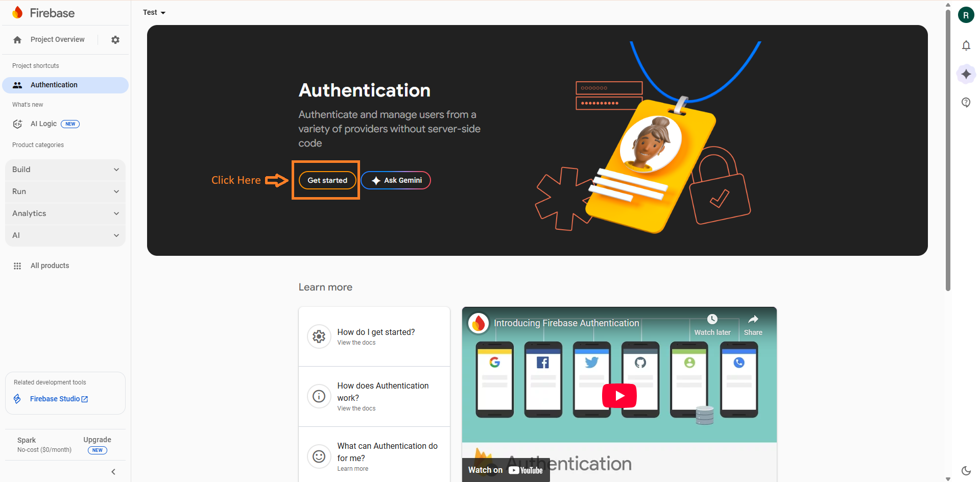Open the help question mark icon
Screen dimensions: 980x482
[966, 103]
